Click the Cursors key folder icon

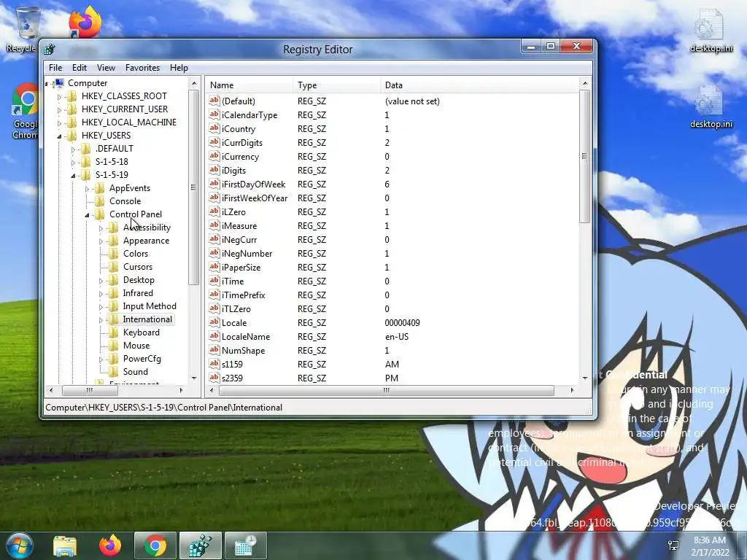[x=113, y=267]
